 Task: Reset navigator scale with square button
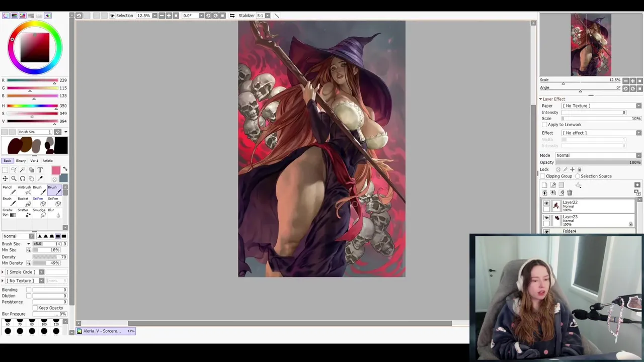click(639, 81)
